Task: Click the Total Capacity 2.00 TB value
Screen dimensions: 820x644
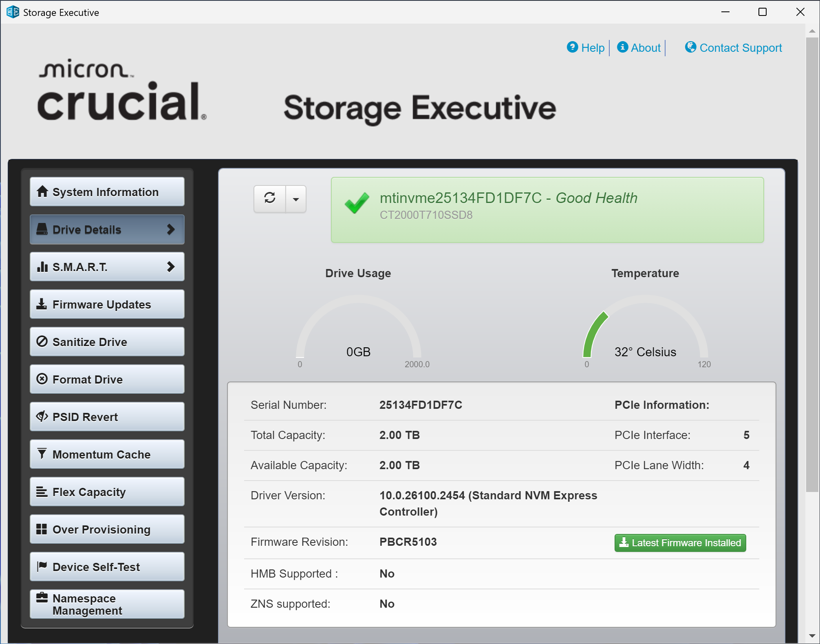Action: coord(399,435)
